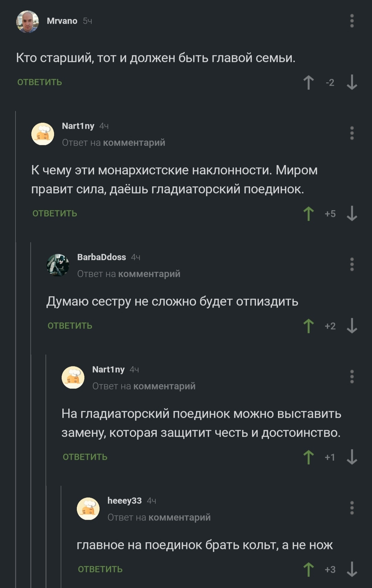Open parent comment link under BarbaDdoss
The height and width of the screenshot is (588, 372).
pos(149,274)
